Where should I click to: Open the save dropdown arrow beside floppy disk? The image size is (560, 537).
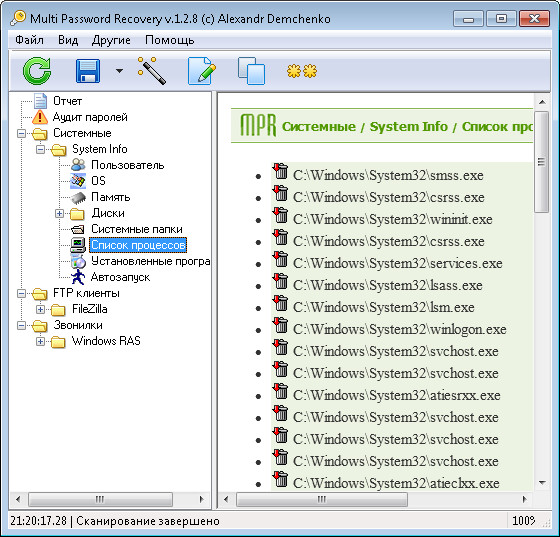pos(119,71)
